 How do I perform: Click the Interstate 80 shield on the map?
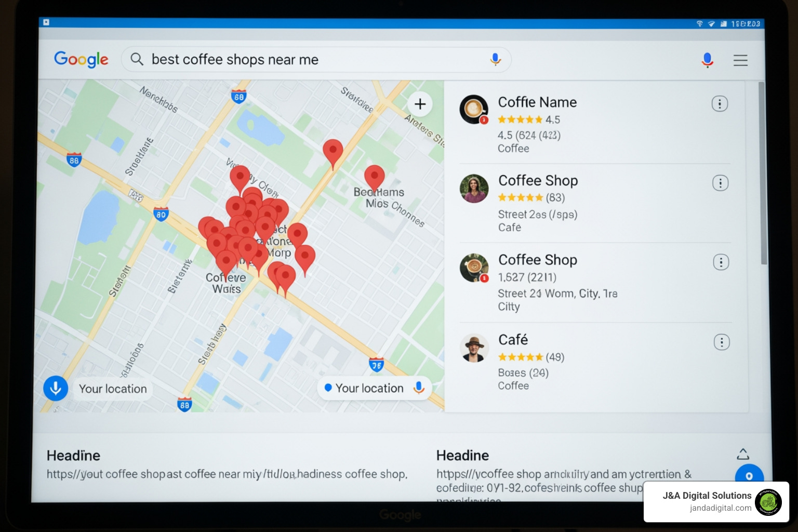pyautogui.click(x=161, y=214)
